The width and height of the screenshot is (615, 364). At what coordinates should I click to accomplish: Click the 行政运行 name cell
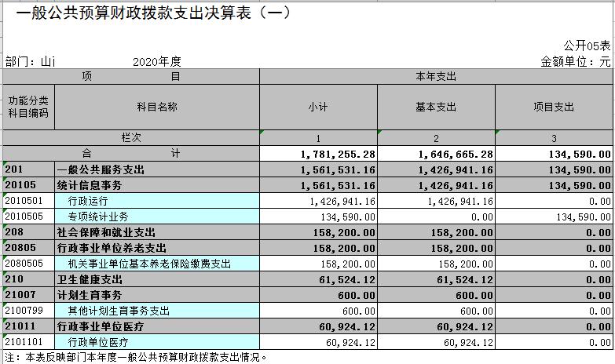(x=157, y=201)
